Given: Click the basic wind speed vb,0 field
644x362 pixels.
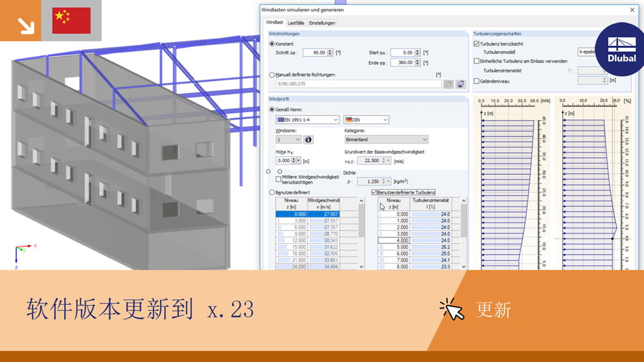Looking at the screenshot, I should click(x=369, y=160).
